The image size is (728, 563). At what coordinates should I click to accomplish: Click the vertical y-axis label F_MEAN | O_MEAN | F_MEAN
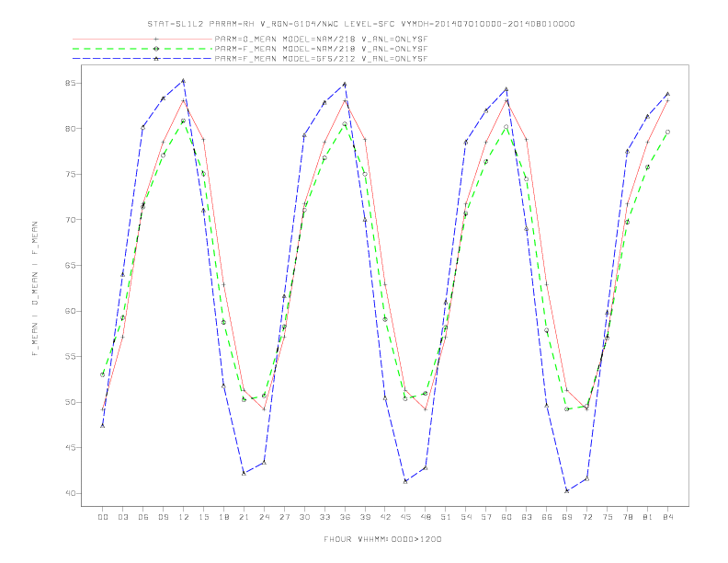tap(35, 289)
